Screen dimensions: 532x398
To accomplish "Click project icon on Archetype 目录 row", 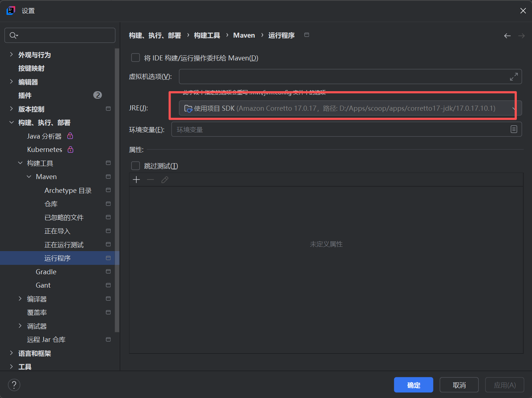I will tap(108, 190).
